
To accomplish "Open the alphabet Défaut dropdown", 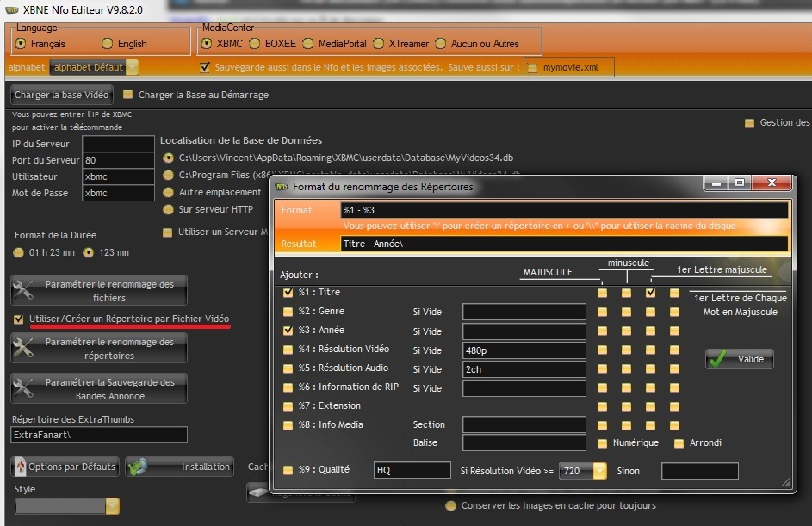I will tap(132, 67).
